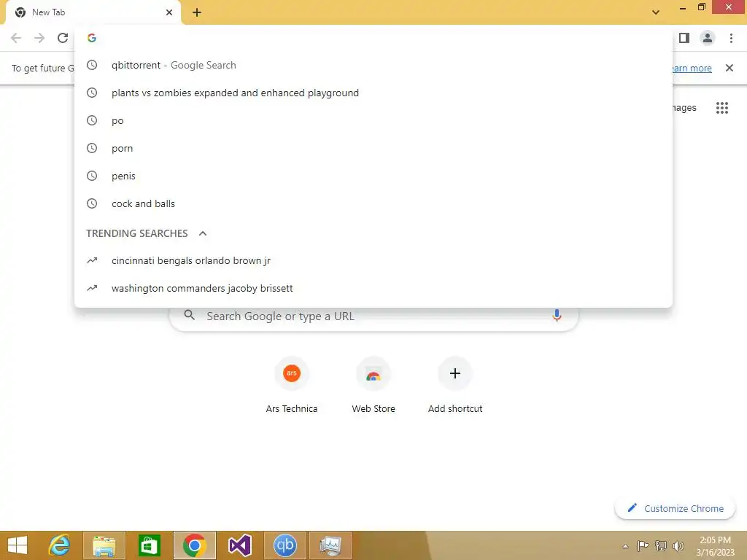This screenshot has width=747, height=560.
Task: Open File Explorer from taskbar
Action: (x=104, y=545)
